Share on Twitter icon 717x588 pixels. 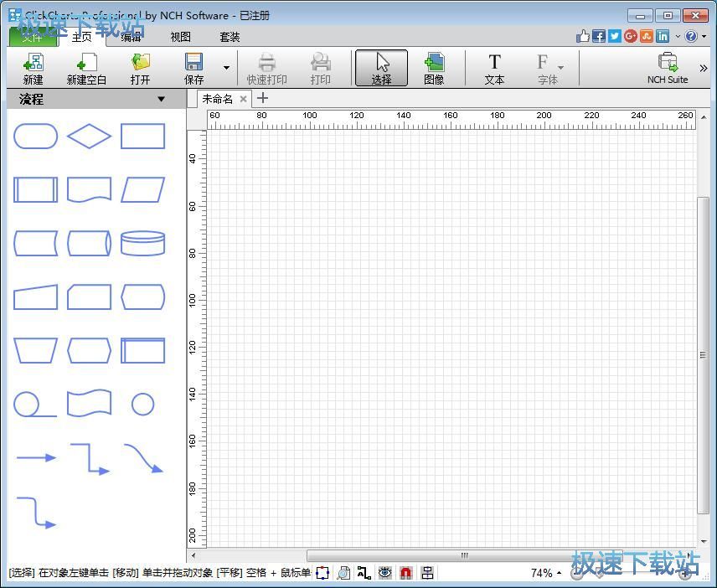(x=615, y=36)
